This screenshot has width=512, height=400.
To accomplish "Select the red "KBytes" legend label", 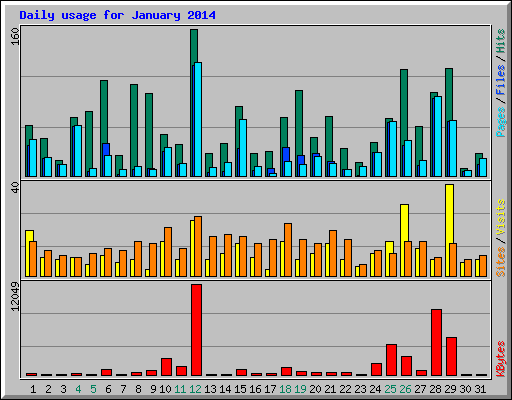I will pyautogui.click(x=501, y=359).
